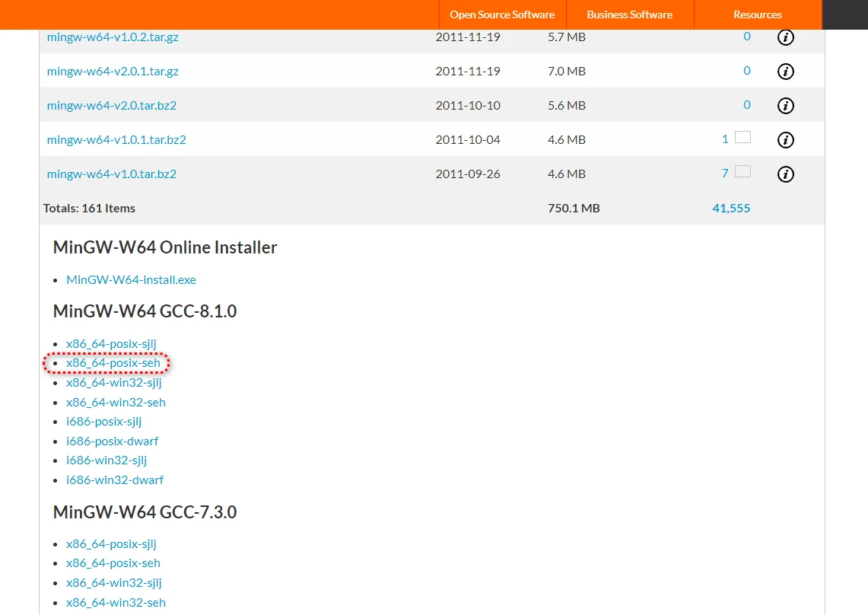This screenshot has height=615, width=868.
Task: Select the 2011-09-26 modified date
Action: click(x=468, y=174)
